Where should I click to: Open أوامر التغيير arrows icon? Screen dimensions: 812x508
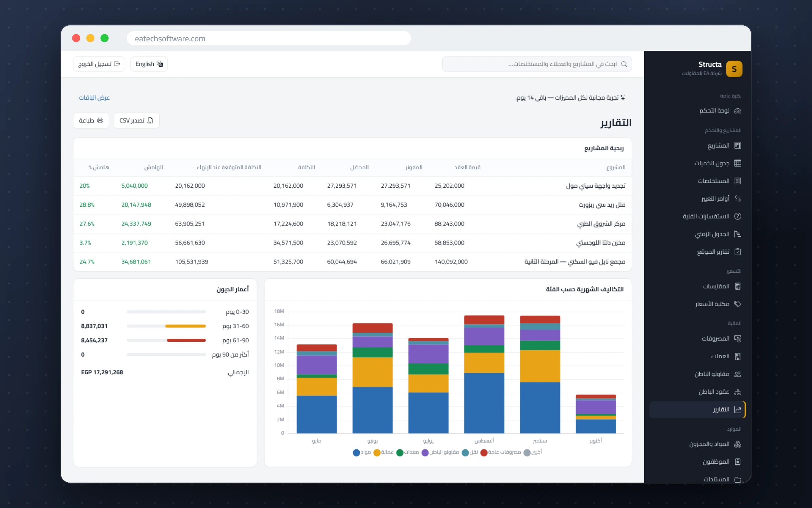click(738, 198)
